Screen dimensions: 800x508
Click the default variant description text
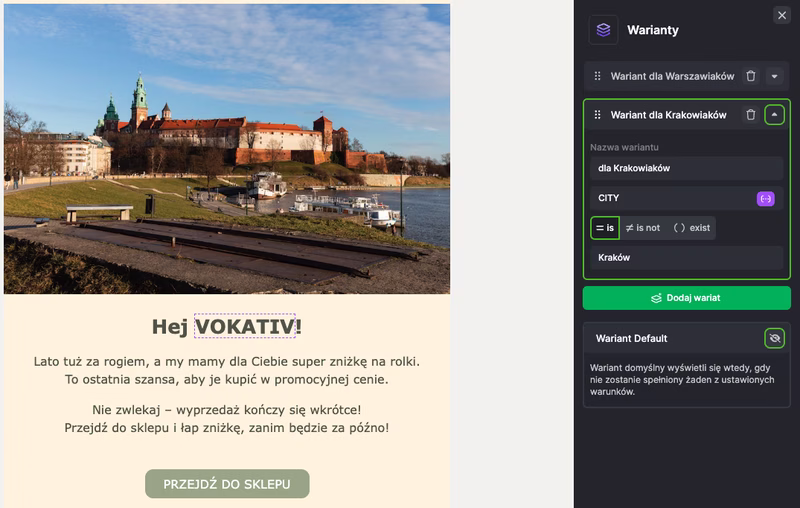click(x=682, y=380)
